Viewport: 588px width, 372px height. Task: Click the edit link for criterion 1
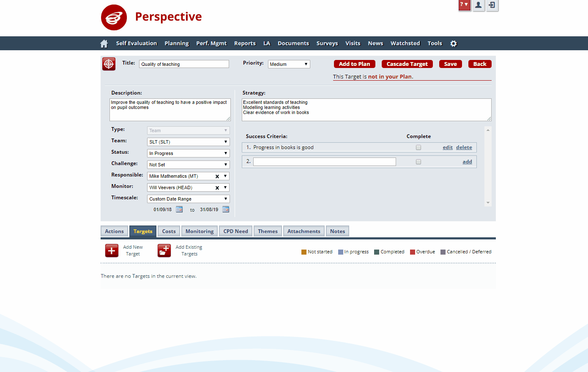pos(448,147)
